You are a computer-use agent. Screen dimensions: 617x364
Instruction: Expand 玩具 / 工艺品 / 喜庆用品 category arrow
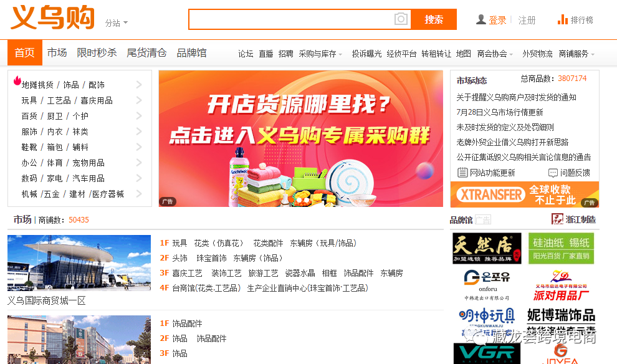139,100
